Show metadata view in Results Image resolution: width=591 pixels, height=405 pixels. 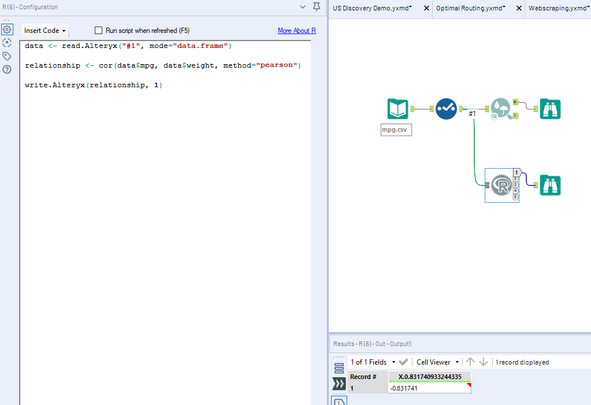tap(339, 368)
